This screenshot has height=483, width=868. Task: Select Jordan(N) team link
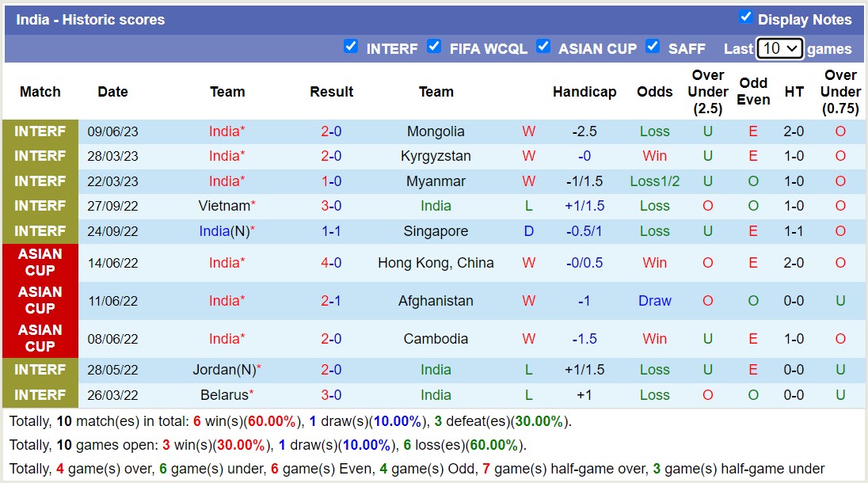[x=223, y=370]
